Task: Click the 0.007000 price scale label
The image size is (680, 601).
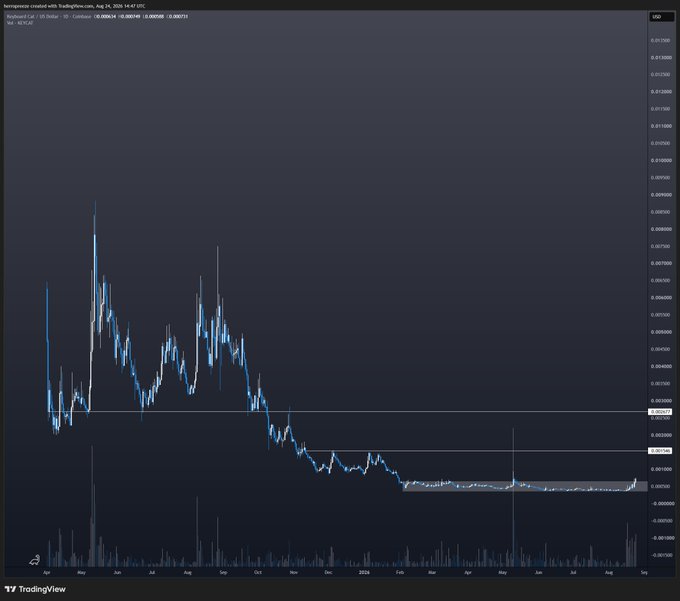Action: (660, 263)
